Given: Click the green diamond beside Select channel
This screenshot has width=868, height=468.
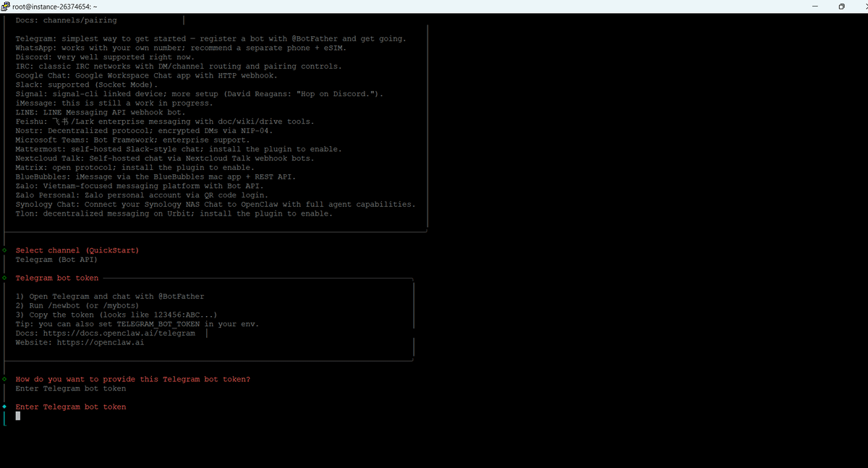Looking at the screenshot, I should tap(4, 250).
